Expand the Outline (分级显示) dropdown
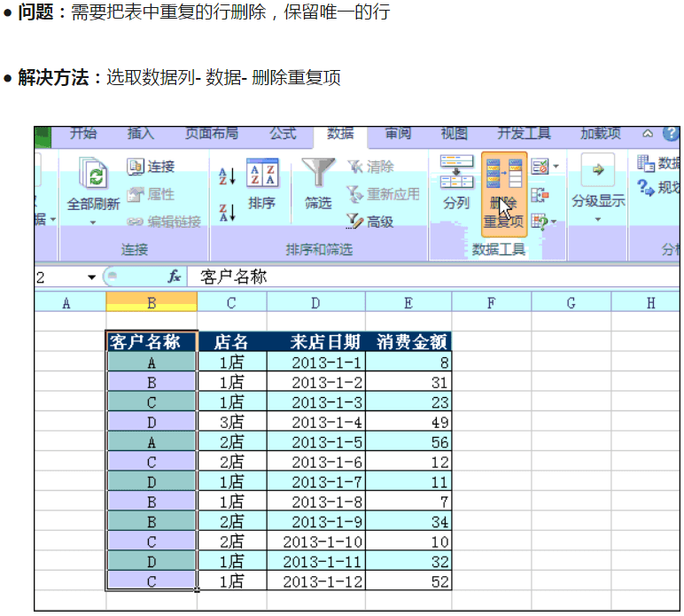 (x=598, y=219)
